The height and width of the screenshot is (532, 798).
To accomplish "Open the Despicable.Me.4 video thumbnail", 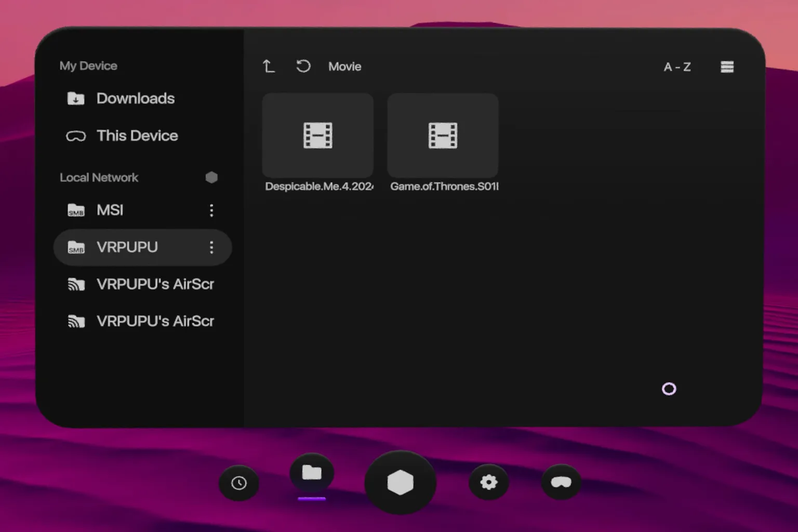I will tap(318, 136).
